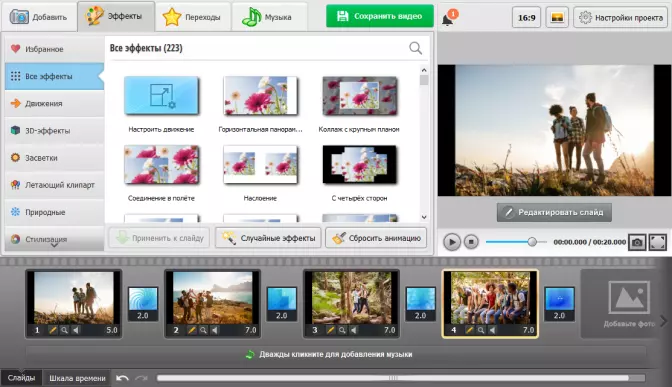
Task: Take snapshot with camera icon in preview
Action: coord(637,242)
